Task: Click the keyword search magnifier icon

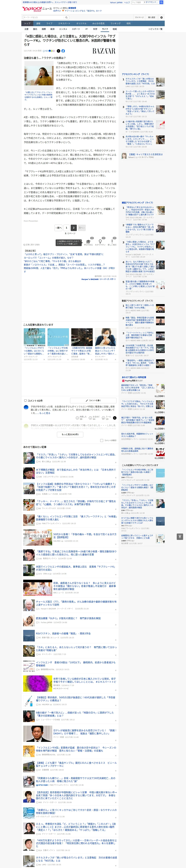Action: coord(66,18)
